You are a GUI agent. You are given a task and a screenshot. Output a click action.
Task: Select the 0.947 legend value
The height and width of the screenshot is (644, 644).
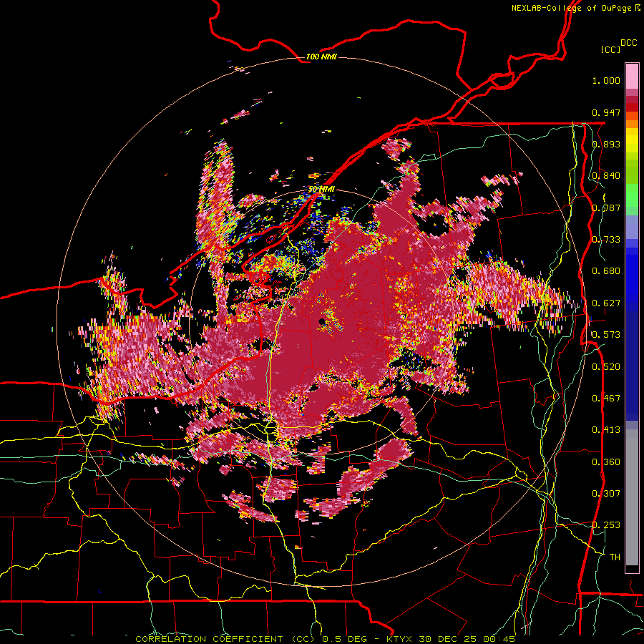[606, 112]
